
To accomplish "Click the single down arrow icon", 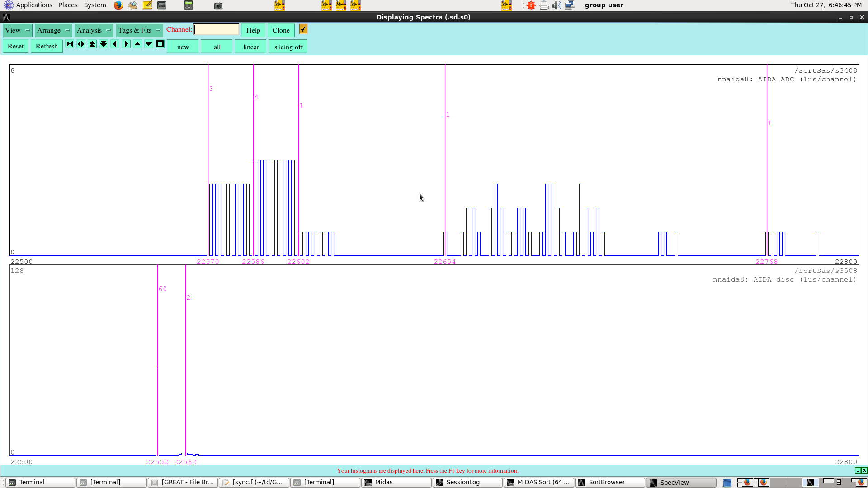I will [x=149, y=44].
